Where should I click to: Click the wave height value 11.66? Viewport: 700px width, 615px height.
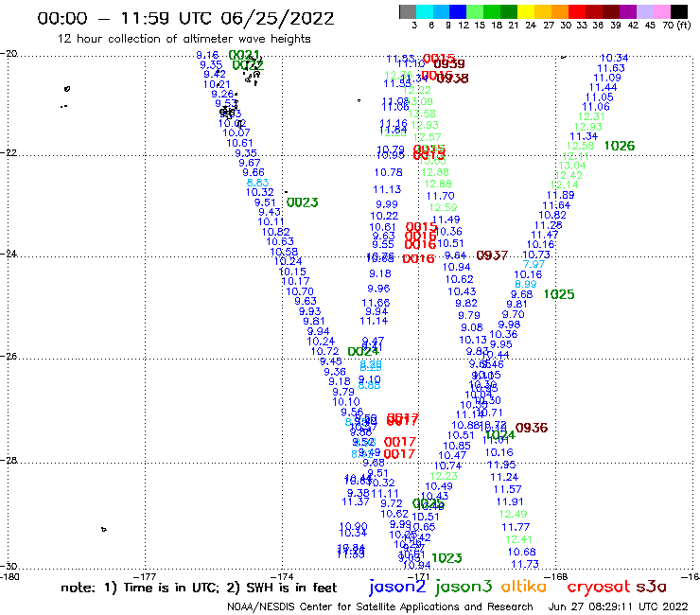pos(376,304)
